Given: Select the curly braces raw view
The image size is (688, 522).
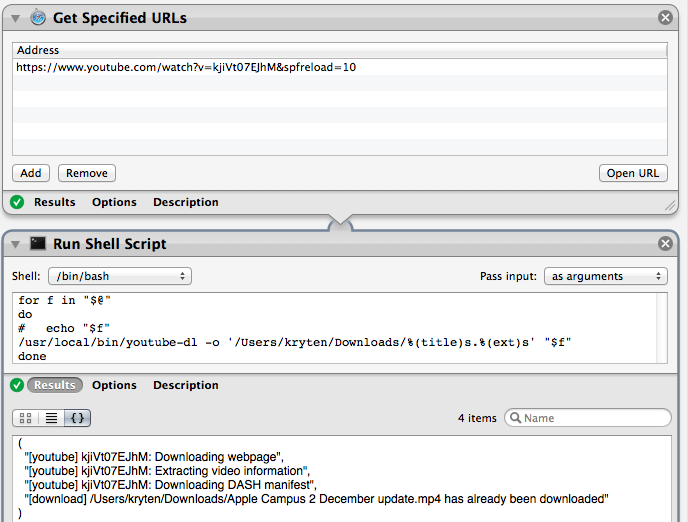Looking at the screenshot, I should [78, 418].
